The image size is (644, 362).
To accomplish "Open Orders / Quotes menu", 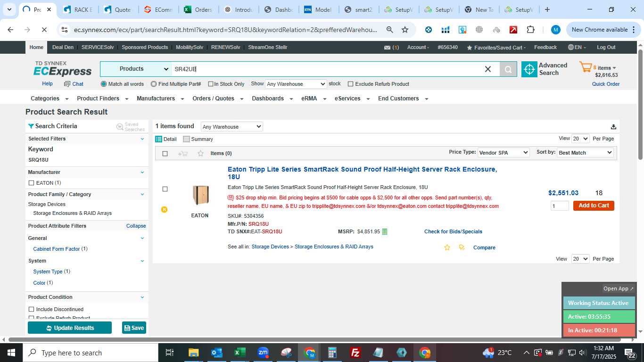I will click(218, 99).
